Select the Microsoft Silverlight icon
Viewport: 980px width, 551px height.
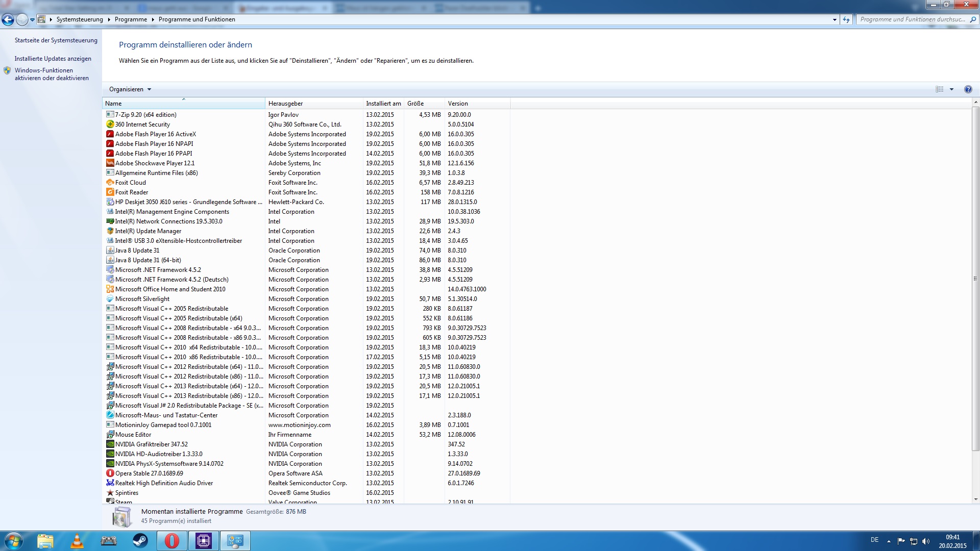point(110,299)
